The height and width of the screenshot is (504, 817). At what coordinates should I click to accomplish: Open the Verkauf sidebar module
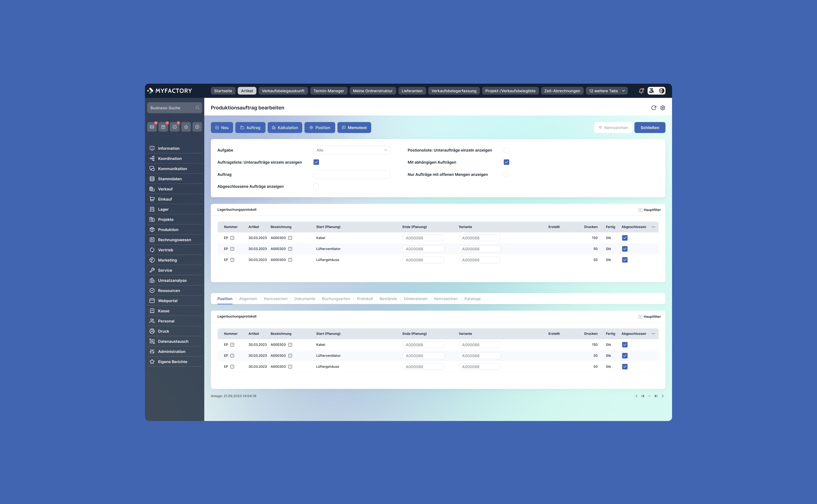(x=175, y=189)
